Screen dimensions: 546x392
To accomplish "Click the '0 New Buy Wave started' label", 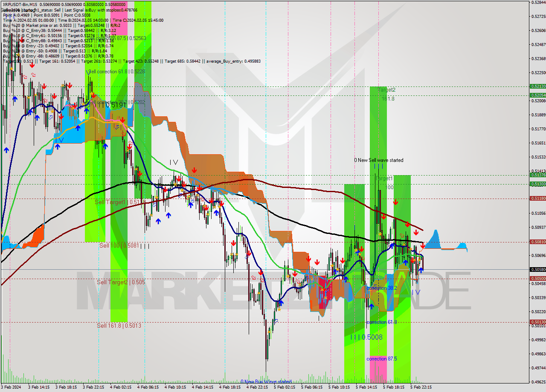I will coord(266,382).
